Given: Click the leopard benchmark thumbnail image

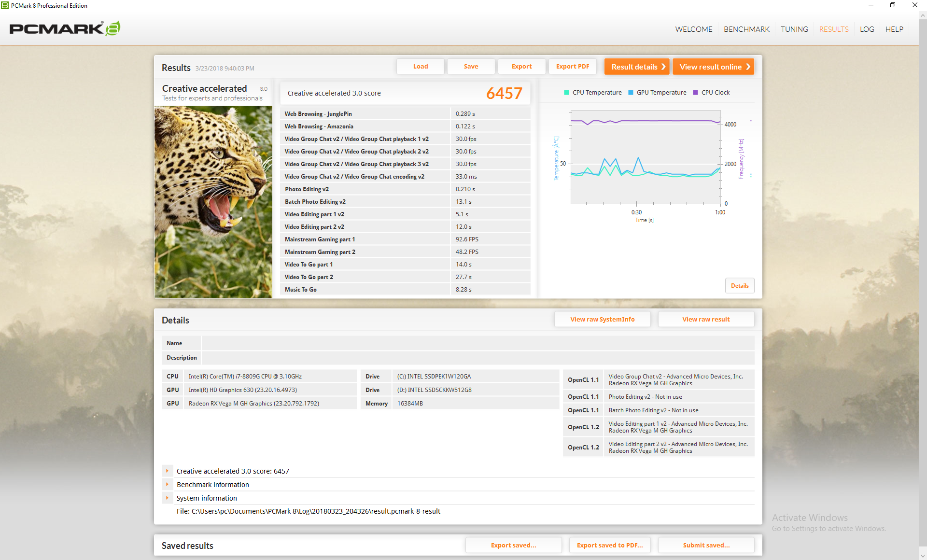Looking at the screenshot, I should click(213, 202).
